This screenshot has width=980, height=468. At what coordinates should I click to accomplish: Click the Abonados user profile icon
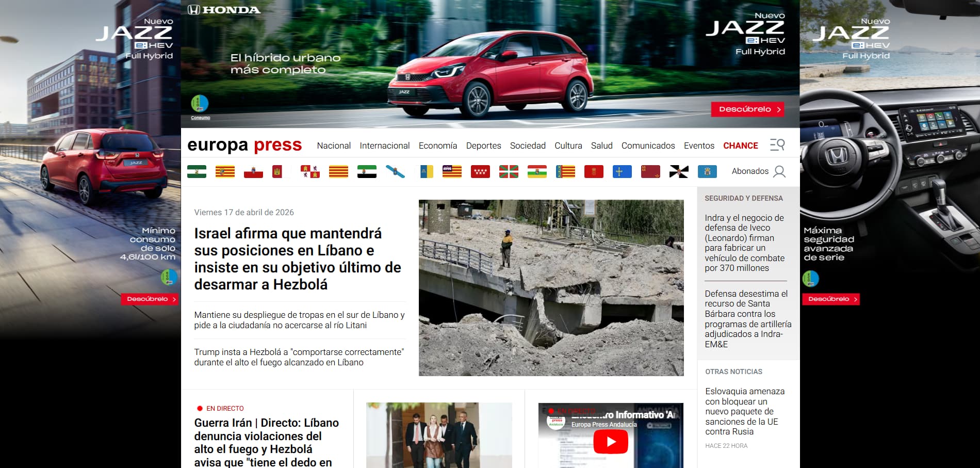tap(780, 171)
